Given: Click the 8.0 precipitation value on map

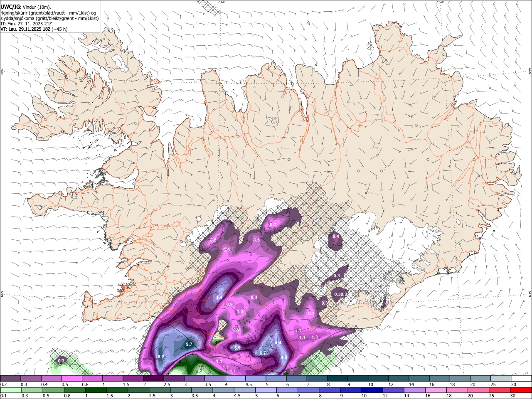Looking at the screenshot, I should (x=161, y=357).
